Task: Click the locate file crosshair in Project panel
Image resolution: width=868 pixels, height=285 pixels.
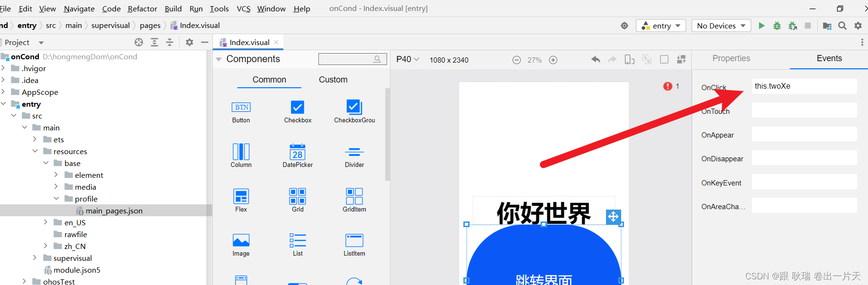Action: (139, 42)
